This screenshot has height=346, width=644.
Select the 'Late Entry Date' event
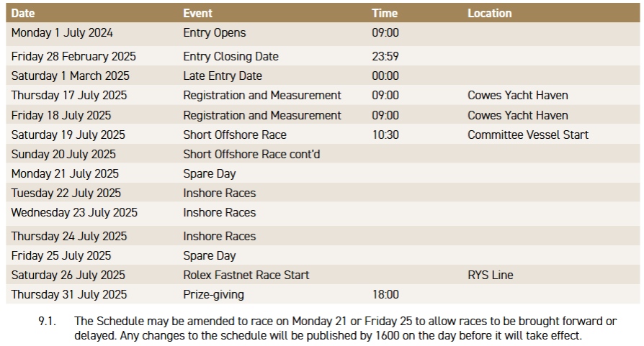223,76
